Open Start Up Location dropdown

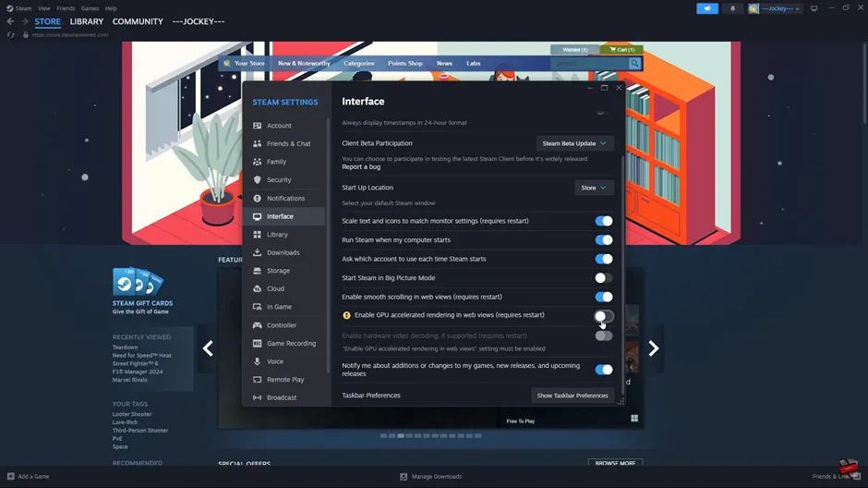(594, 188)
